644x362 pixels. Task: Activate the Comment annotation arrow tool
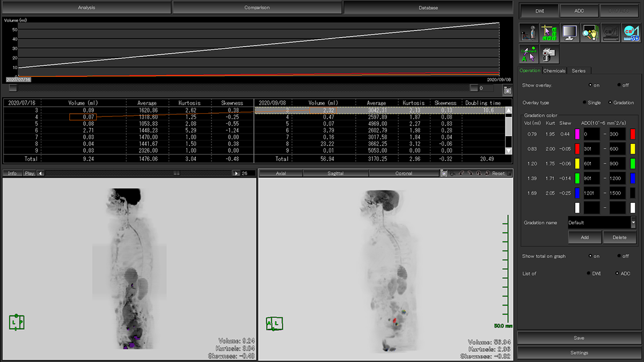529,54
